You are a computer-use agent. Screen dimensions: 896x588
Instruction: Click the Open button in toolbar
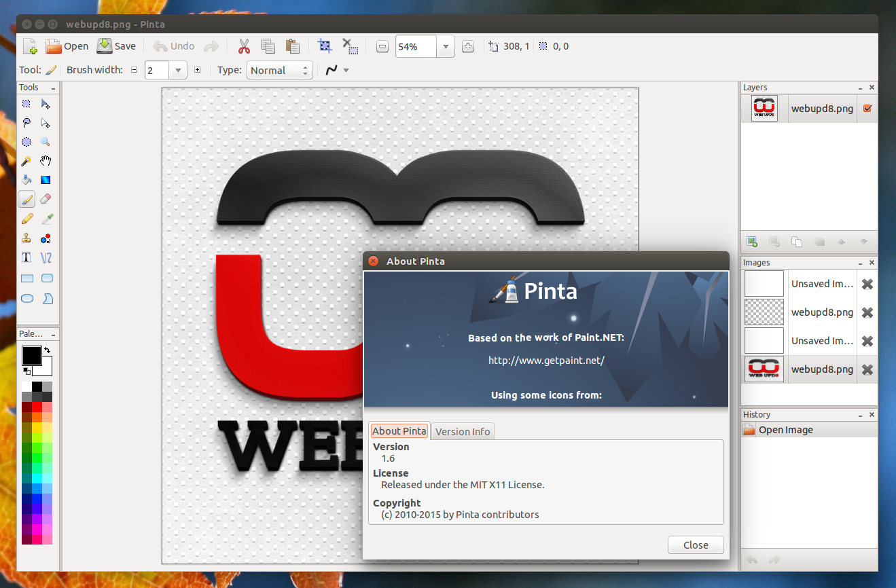(67, 46)
